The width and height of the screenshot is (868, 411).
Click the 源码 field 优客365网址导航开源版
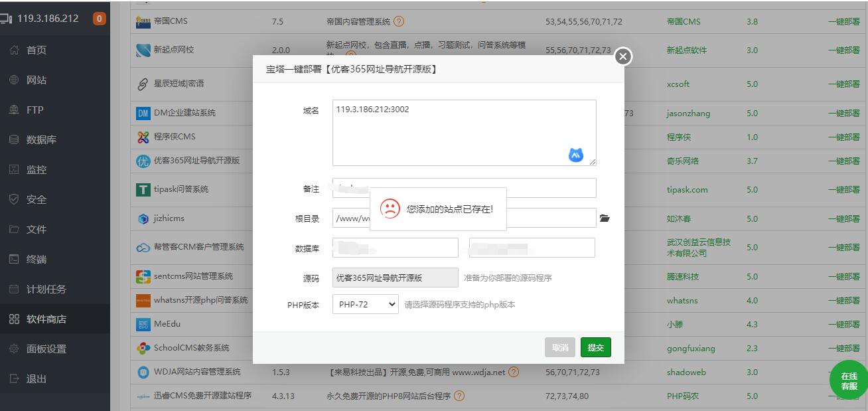click(x=395, y=278)
